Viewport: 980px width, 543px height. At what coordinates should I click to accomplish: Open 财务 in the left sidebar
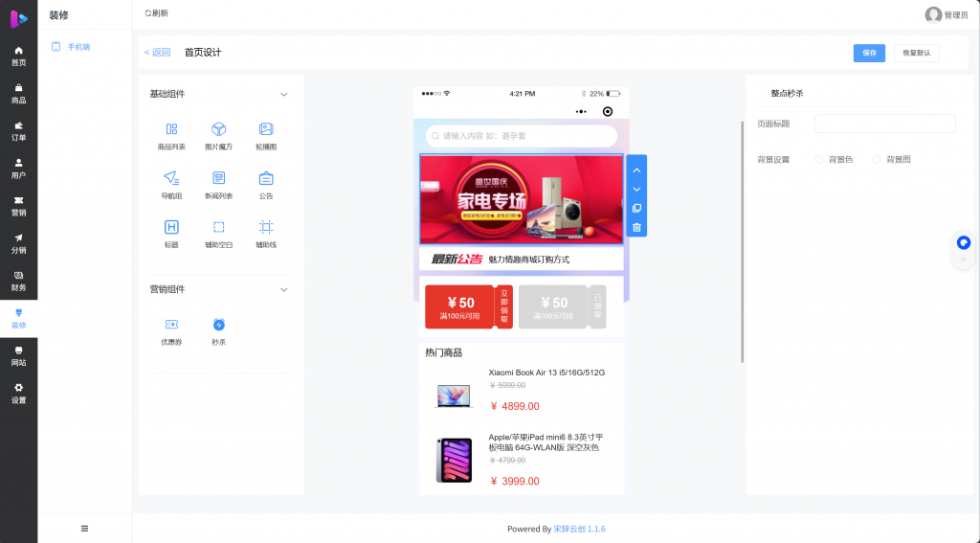19,282
